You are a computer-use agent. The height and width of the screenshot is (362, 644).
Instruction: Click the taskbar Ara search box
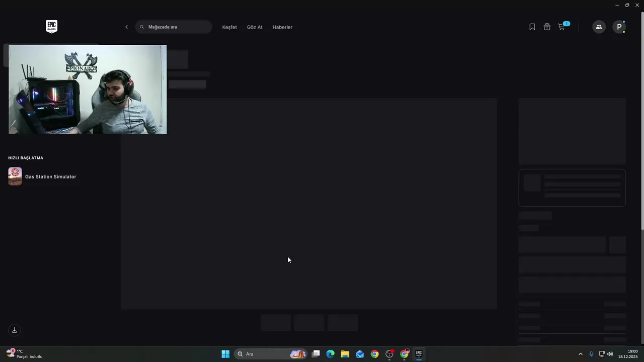(x=271, y=354)
